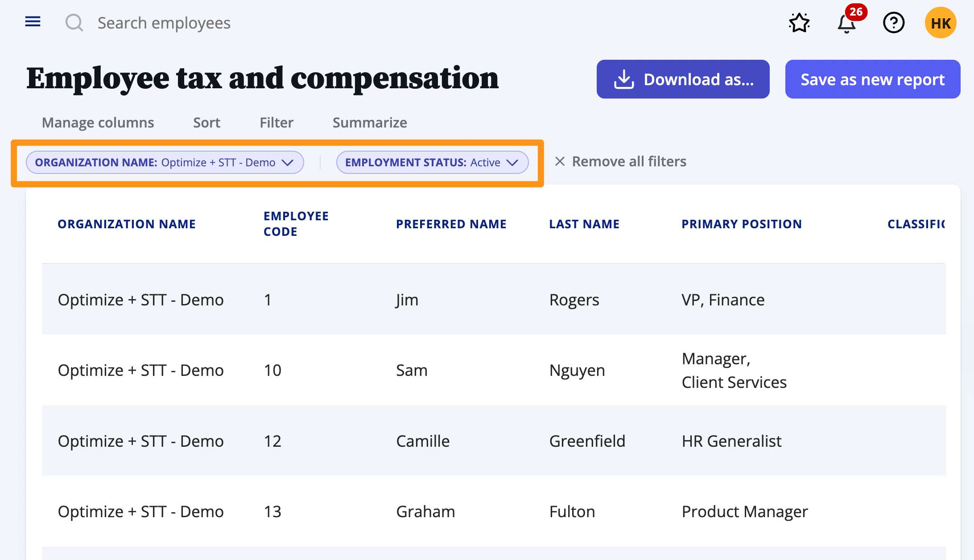
Task: Click Primary Position column header
Action: point(742,224)
